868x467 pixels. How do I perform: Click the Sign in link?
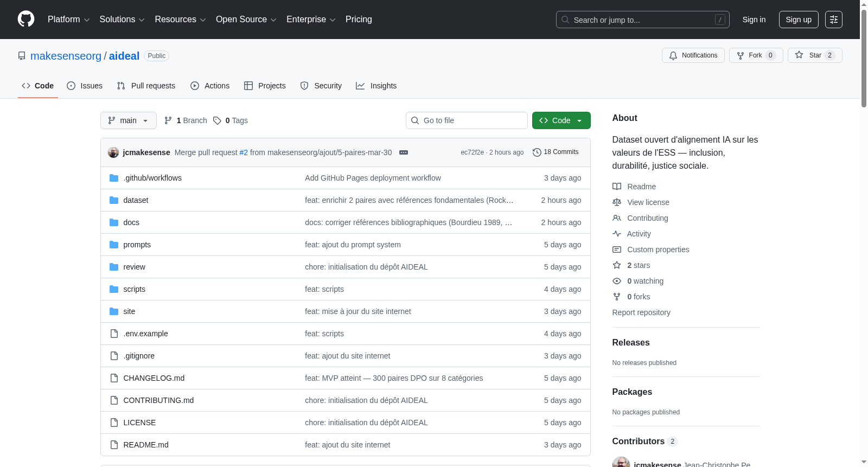coord(754,20)
